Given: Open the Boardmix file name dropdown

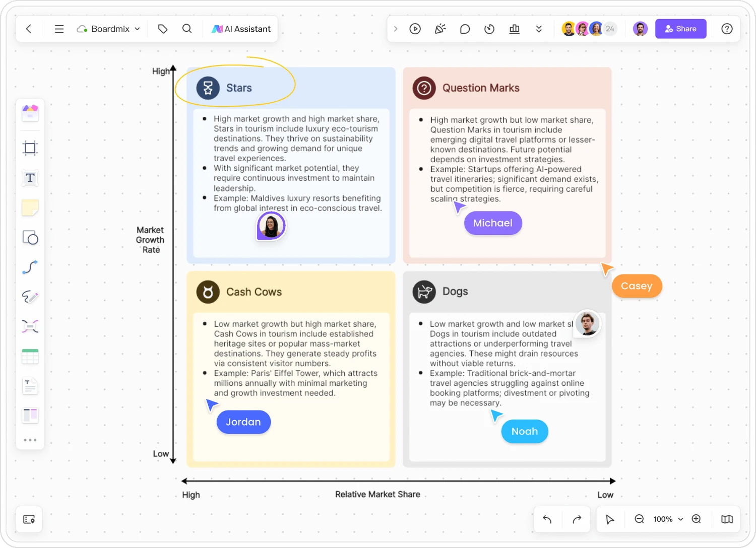Looking at the screenshot, I should tap(108, 29).
